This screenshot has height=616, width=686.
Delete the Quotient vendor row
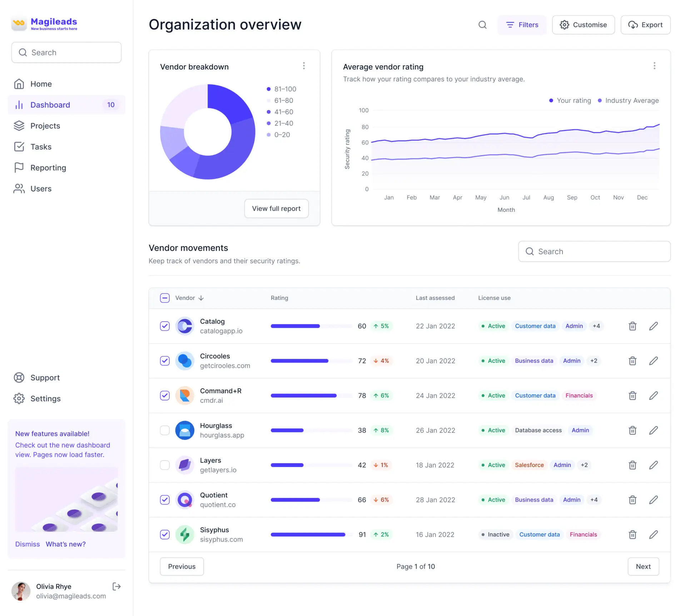(632, 500)
